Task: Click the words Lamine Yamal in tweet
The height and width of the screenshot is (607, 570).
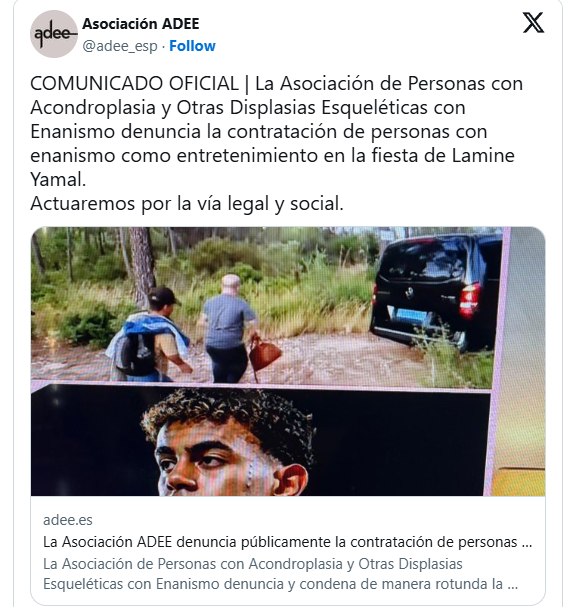Action: click(x=272, y=167)
